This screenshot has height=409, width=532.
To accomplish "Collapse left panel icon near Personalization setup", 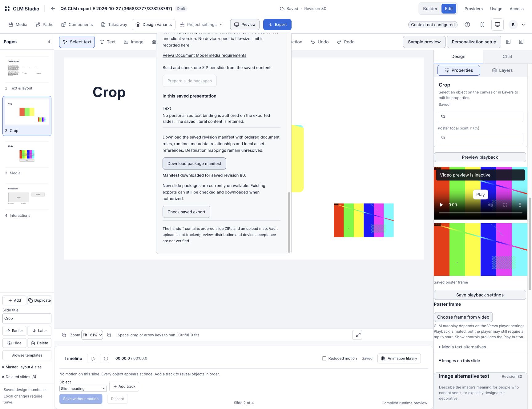I will tap(508, 42).
